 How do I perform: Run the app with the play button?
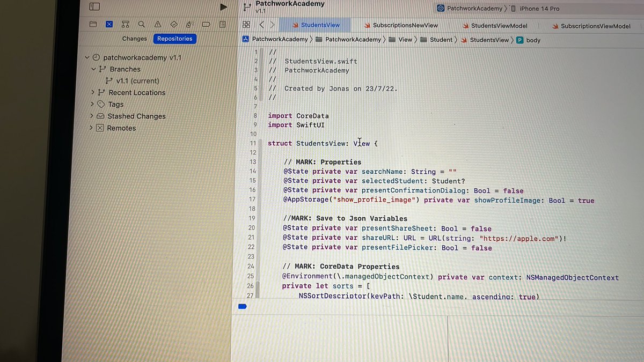click(223, 7)
